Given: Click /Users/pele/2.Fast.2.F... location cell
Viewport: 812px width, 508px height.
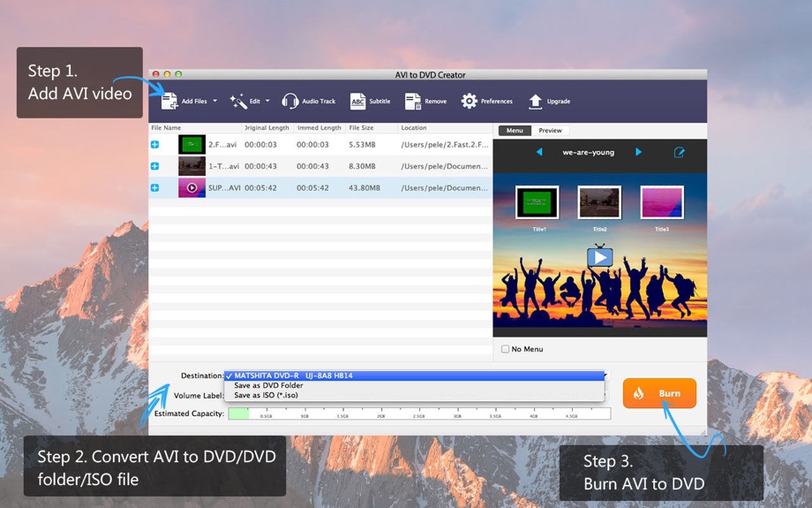Looking at the screenshot, I should (x=444, y=145).
